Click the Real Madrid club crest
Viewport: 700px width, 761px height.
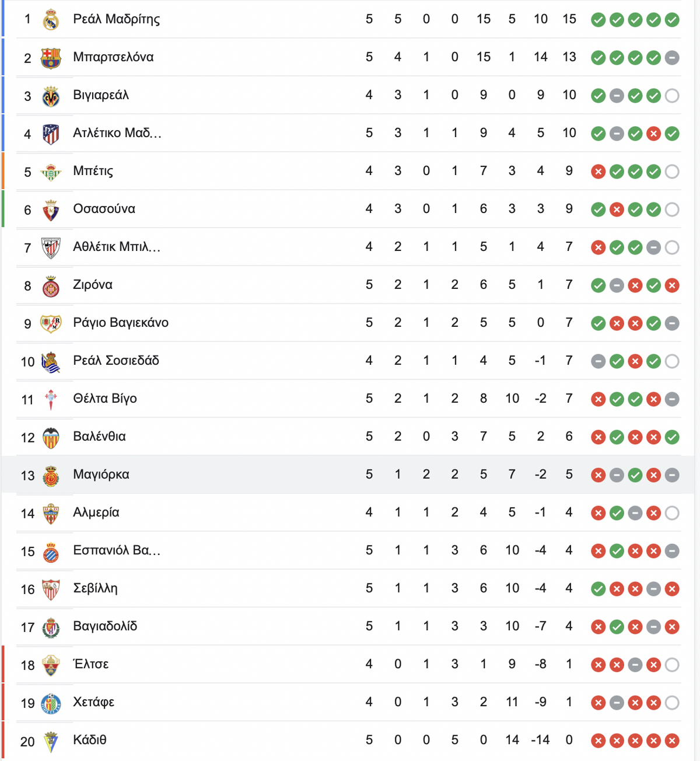(51, 20)
